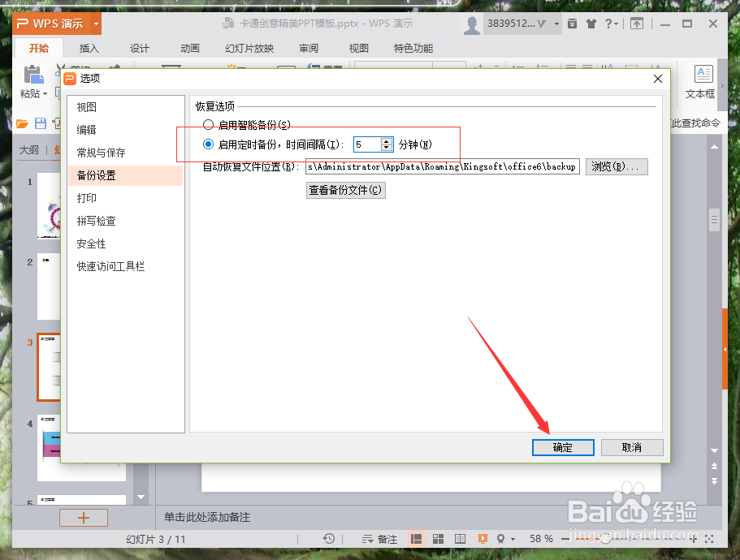This screenshot has width=740, height=560.
Task: Switch to the 幻灯片放映 ribbon tab
Action: coord(249,48)
